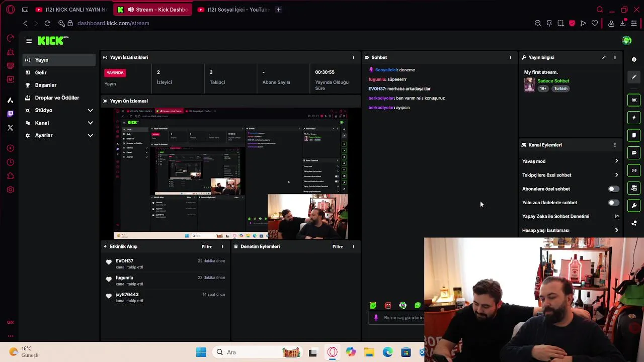The height and width of the screenshot is (362, 644).
Task: Click the Turkish language tag
Action: pos(560,88)
